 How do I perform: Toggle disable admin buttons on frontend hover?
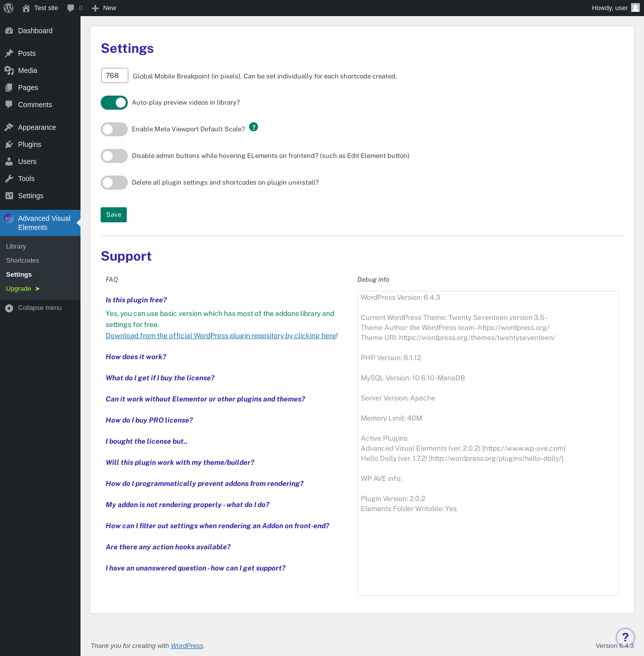(114, 156)
